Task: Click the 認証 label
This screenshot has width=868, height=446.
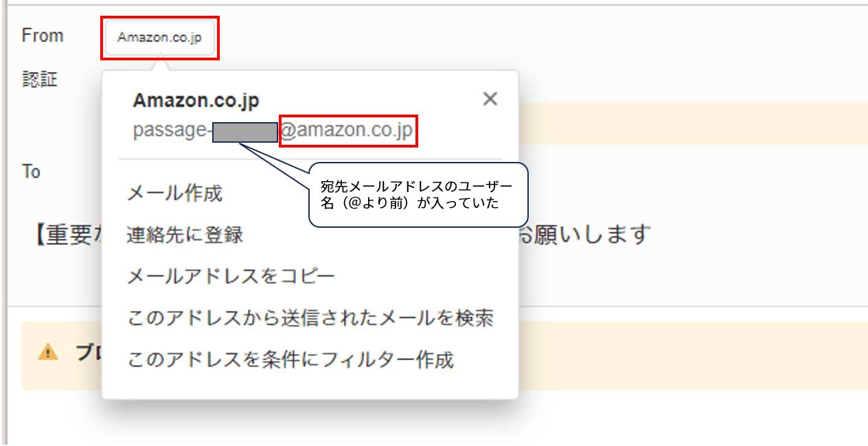Action: [x=40, y=80]
